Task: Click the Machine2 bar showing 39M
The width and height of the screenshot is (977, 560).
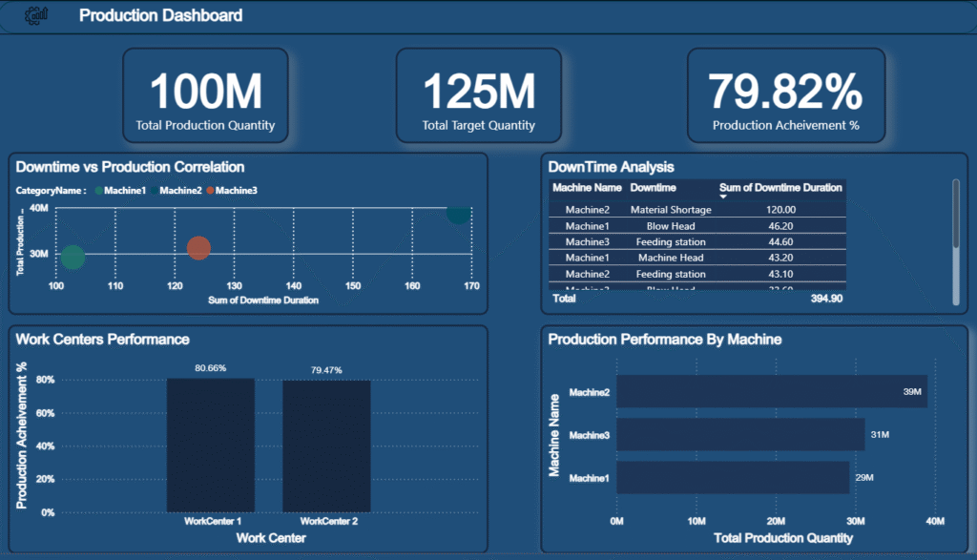Action: [x=771, y=391]
